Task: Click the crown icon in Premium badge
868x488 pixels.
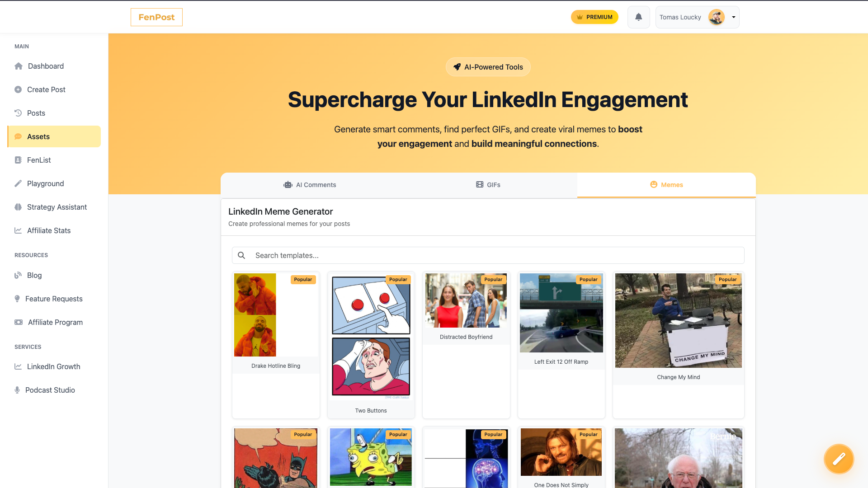Action: [580, 17]
